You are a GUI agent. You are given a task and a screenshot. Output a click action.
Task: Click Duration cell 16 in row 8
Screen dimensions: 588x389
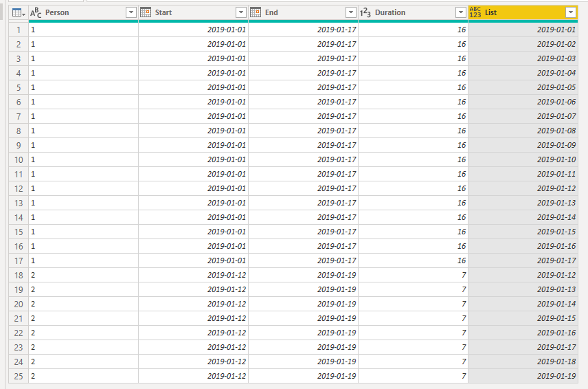[413, 131]
